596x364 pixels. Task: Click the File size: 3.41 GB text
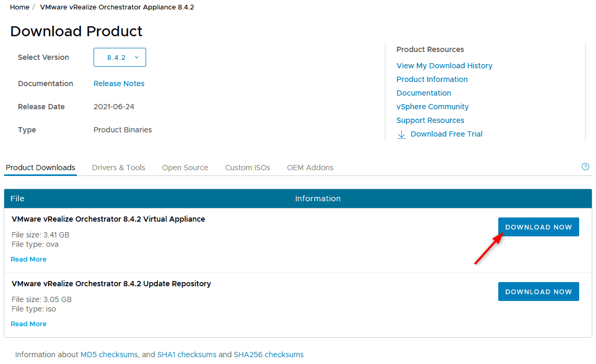tap(40, 235)
